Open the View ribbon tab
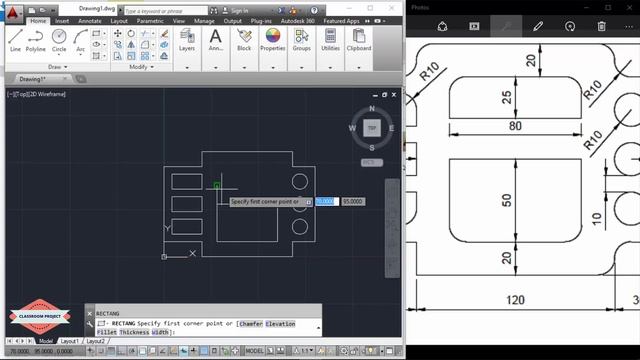640x360 pixels. tap(179, 21)
